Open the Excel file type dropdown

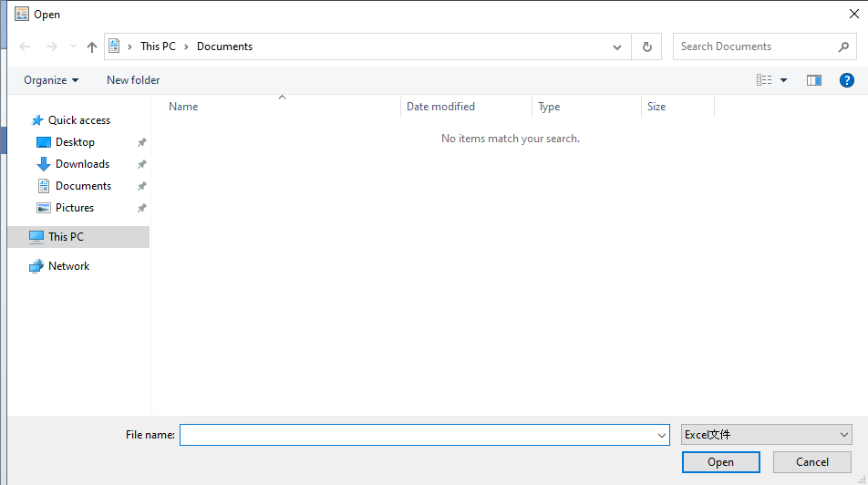(766, 435)
